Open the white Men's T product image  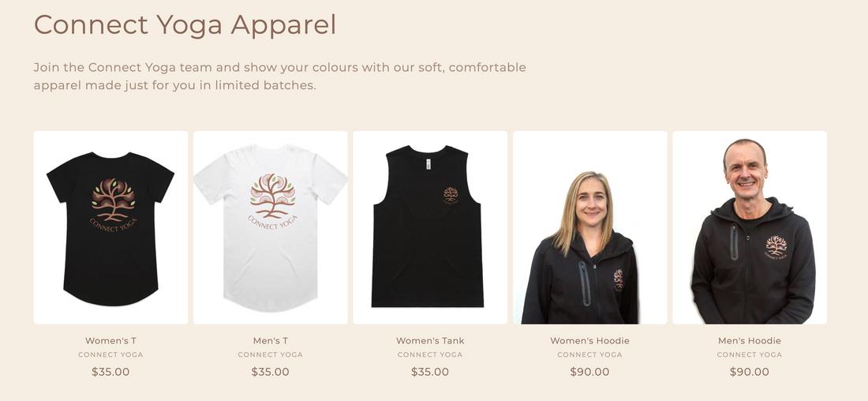pyautogui.click(x=271, y=227)
